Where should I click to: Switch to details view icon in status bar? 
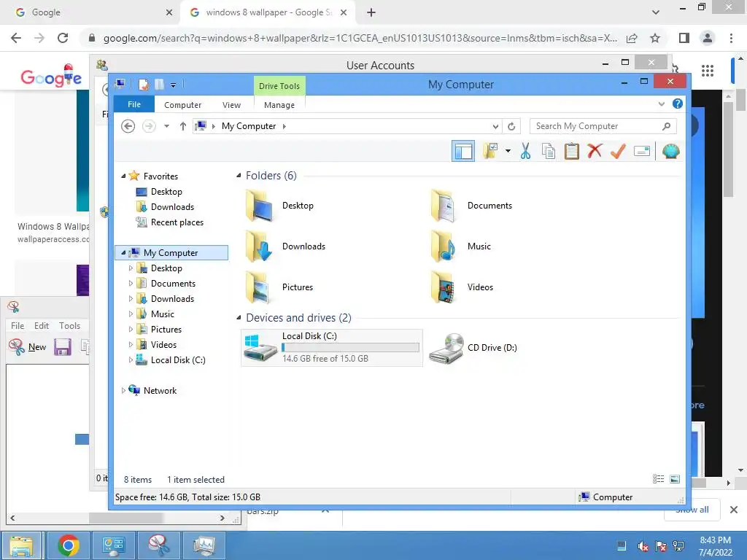659,479
